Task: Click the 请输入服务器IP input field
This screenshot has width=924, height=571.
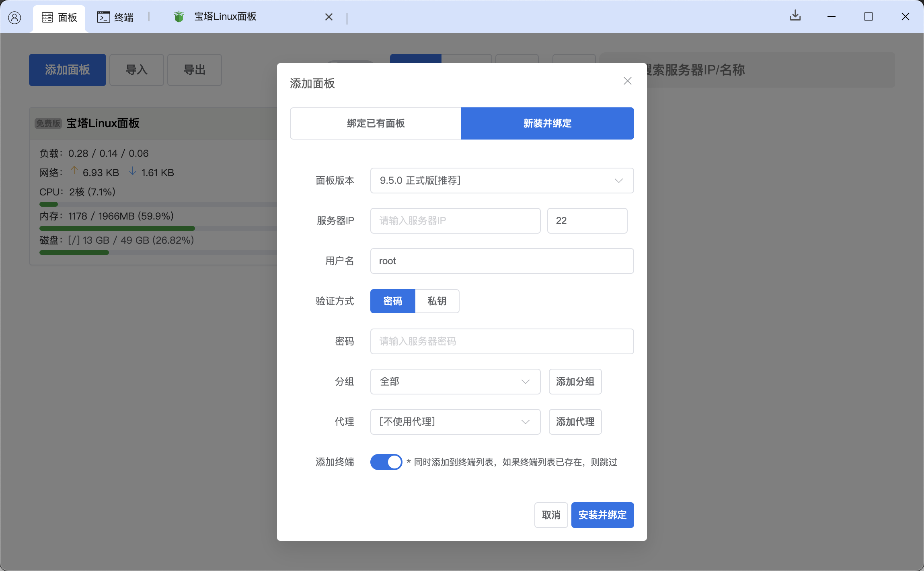Action: point(455,220)
